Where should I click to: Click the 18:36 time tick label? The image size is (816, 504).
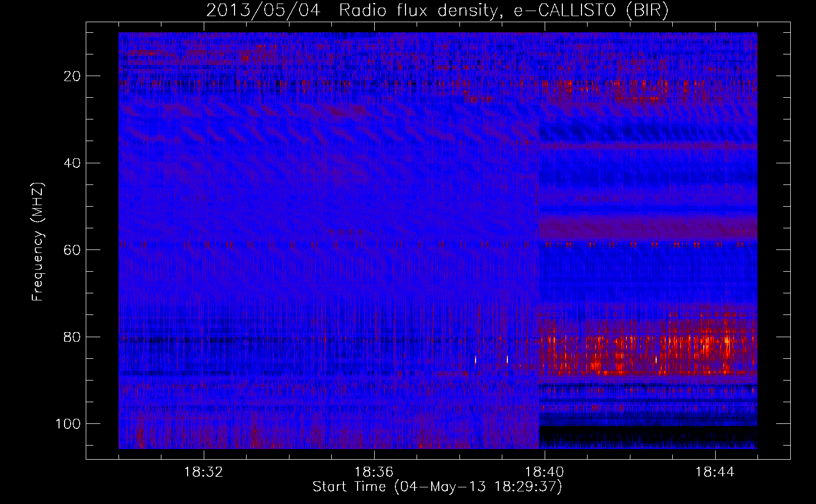coord(374,472)
